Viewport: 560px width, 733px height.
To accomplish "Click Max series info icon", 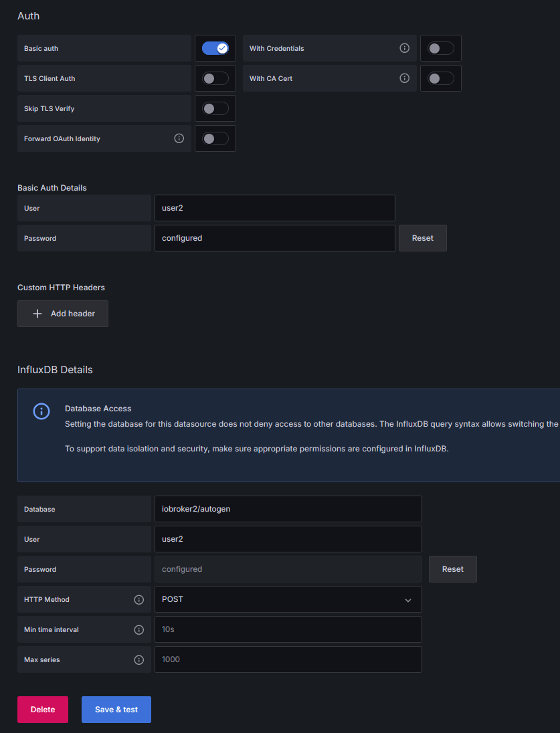I will [x=139, y=660].
